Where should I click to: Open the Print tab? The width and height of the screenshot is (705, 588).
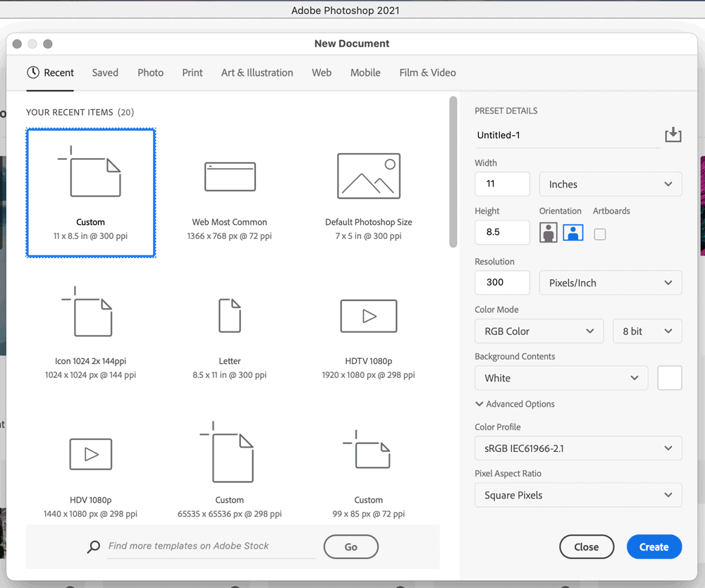tap(192, 73)
